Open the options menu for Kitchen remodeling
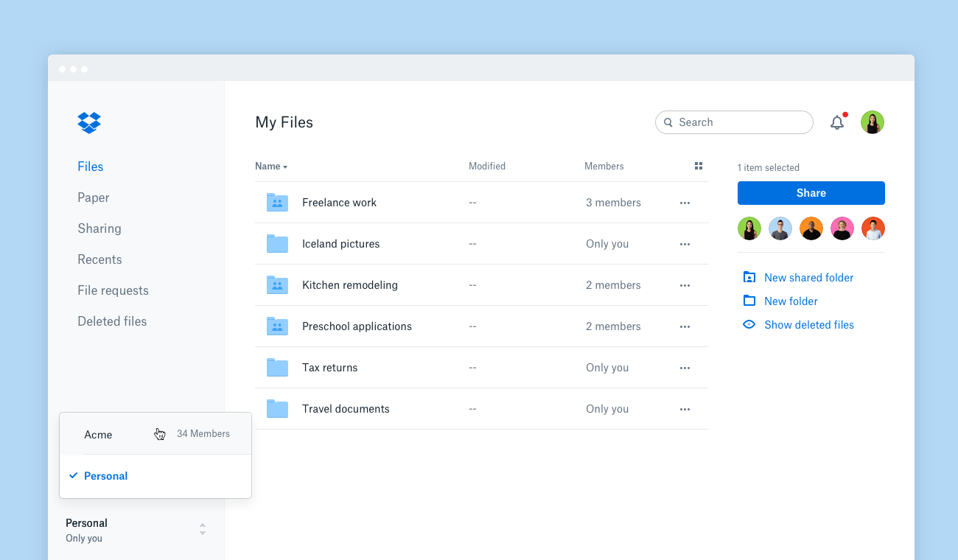 coord(685,285)
